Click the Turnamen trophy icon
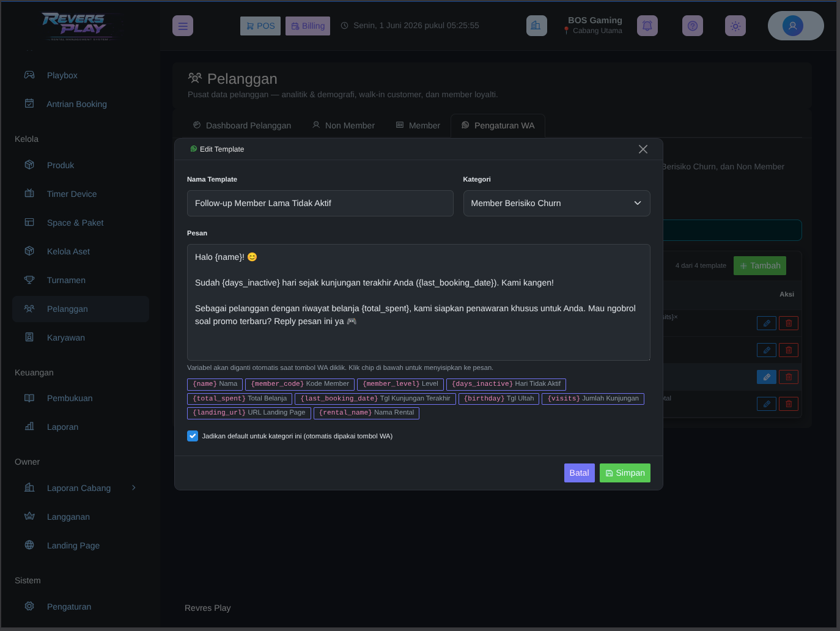 click(x=29, y=279)
